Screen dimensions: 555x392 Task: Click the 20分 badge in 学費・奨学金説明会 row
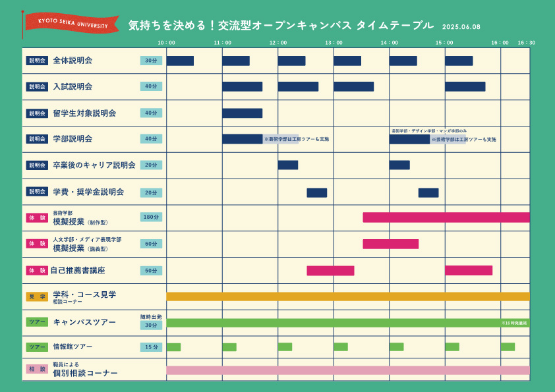coord(151,193)
